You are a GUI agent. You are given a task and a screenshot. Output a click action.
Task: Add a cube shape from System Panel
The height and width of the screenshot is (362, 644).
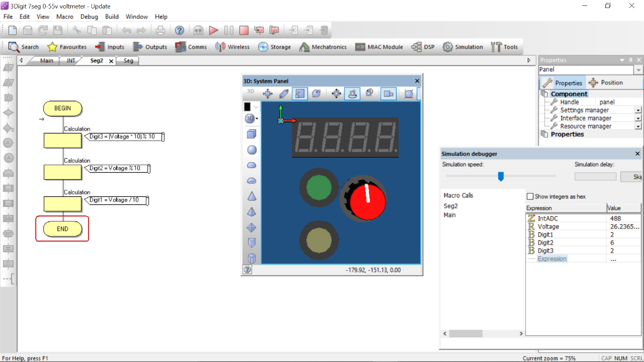point(251,134)
